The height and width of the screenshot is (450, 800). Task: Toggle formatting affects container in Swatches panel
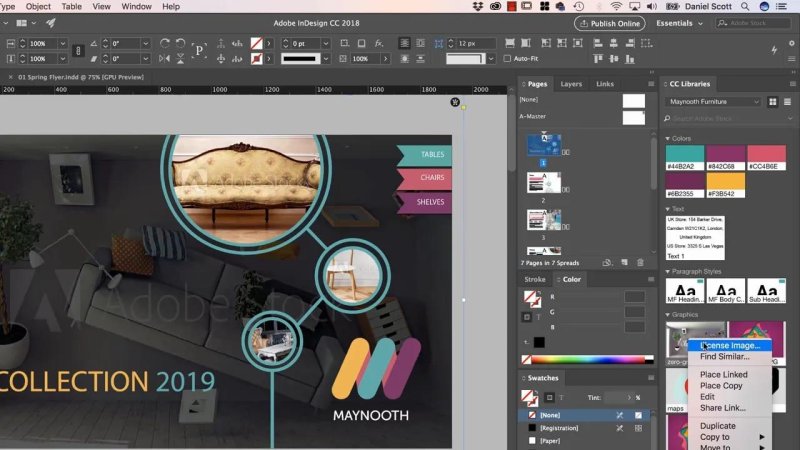pos(549,397)
